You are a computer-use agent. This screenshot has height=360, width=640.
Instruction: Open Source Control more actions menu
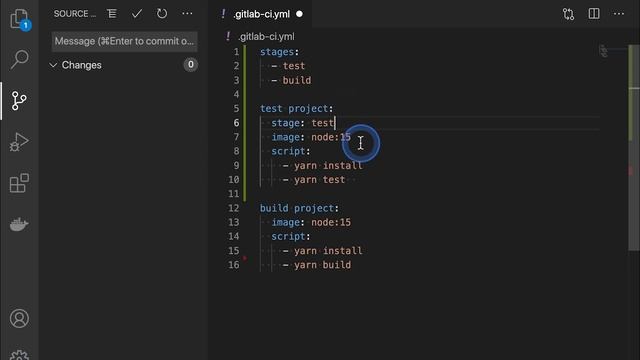[x=187, y=14]
